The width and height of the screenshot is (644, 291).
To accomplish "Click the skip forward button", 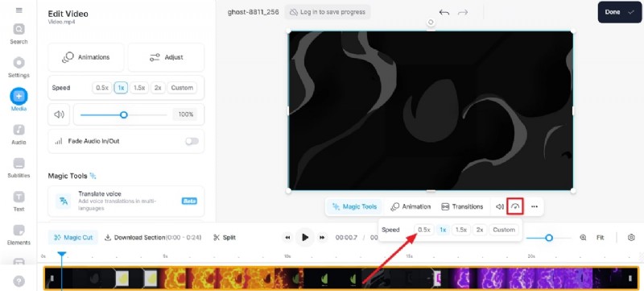I will click(323, 238).
